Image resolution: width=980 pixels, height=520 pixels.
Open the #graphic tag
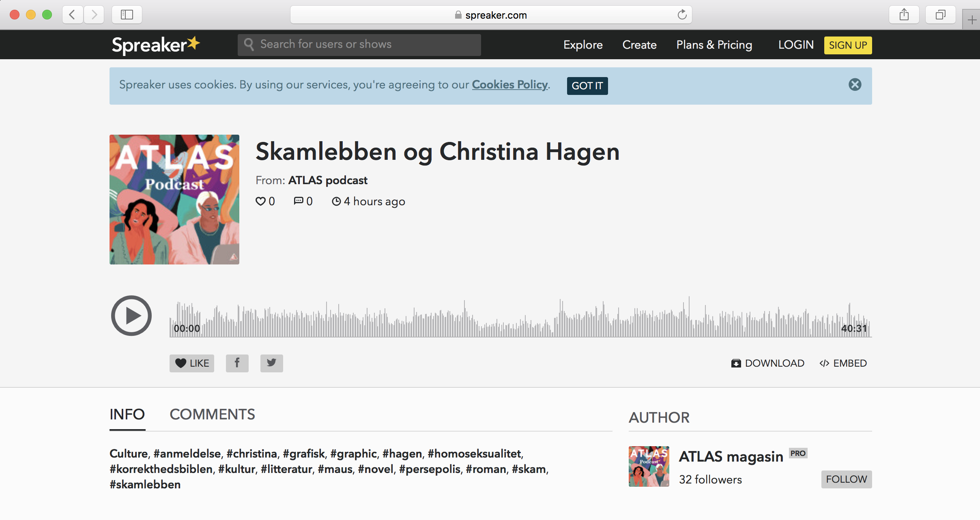pos(354,453)
